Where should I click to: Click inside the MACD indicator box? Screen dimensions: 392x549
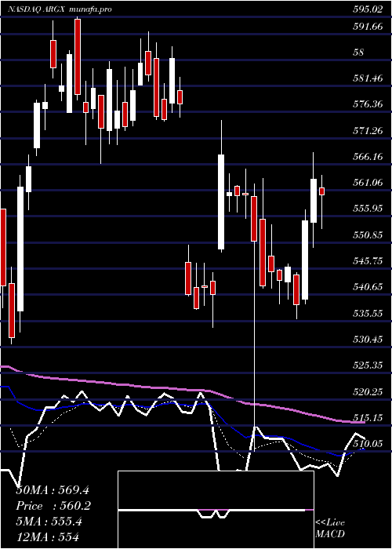(x=216, y=510)
